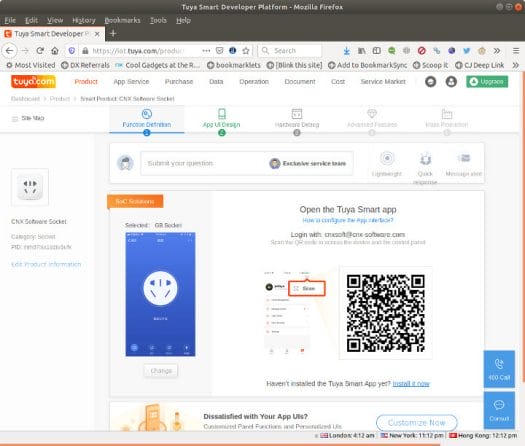Click the QR code image
The image size is (525, 446).
[x=386, y=313]
